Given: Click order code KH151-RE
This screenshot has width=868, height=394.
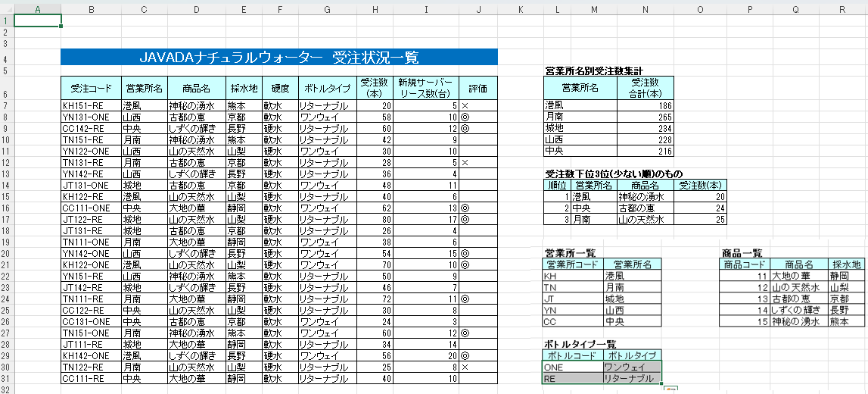Looking at the screenshot, I should pyautogui.click(x=92, y=106).
